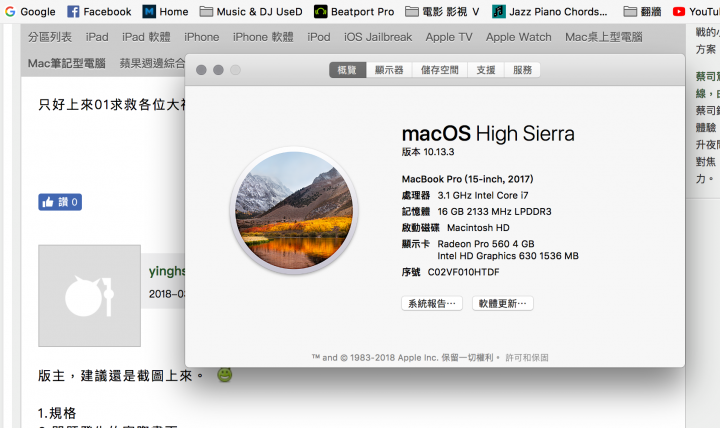Click the user avatar placeholder image
The width and height of the screenshot is (720, 428).
click(90, 296)
